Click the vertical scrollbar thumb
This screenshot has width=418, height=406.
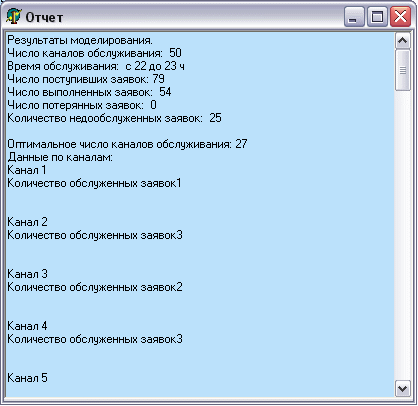(403, 70)
